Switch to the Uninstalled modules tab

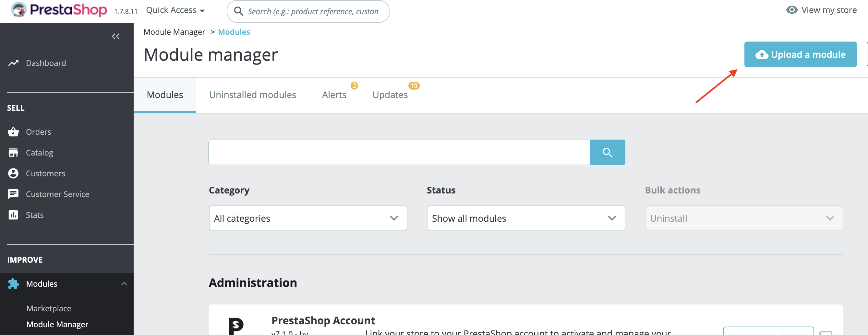pos(253,95)
